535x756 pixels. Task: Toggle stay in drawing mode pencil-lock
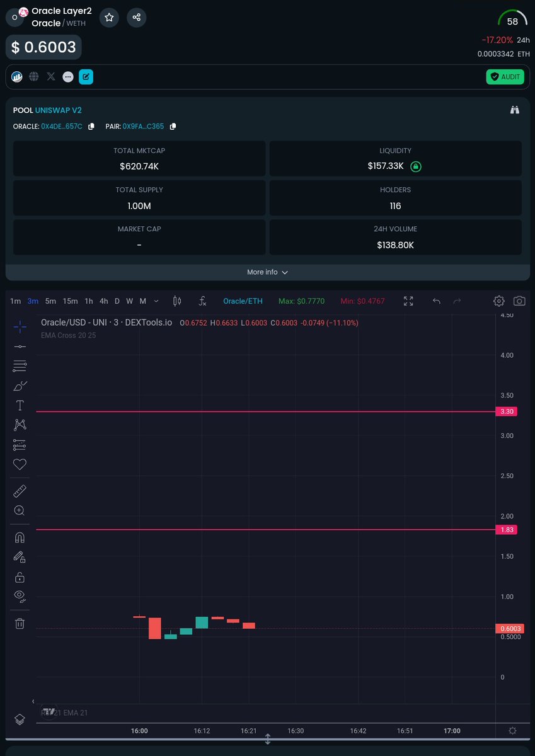tap(20, 557)
